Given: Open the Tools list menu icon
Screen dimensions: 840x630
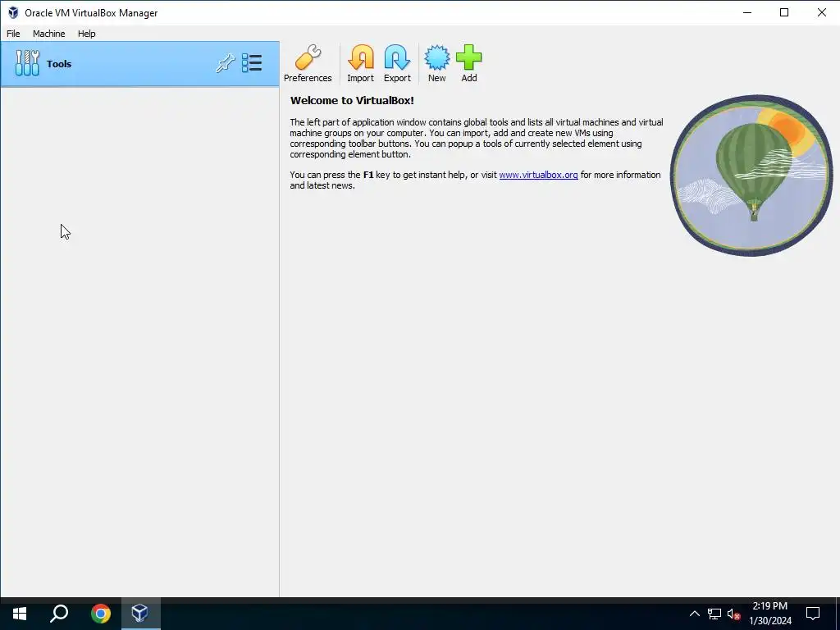Looking at the screenshot, I should pos(252,63).
